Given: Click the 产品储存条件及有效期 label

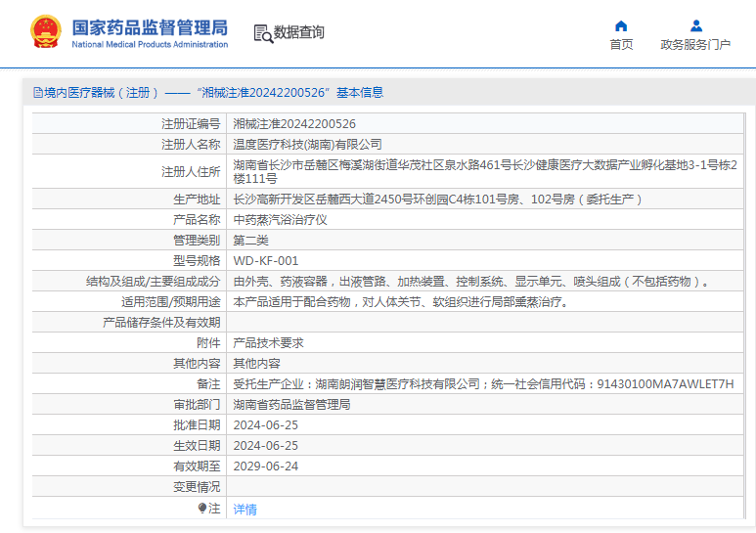Looking at the screenshot, I should point(161,323).
